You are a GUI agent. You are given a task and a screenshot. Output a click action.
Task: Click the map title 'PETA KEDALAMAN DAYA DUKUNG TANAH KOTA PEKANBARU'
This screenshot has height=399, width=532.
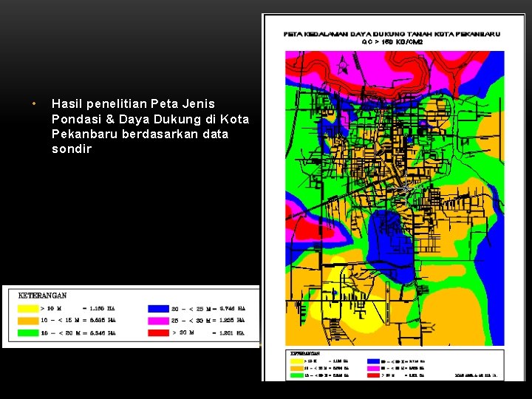point(392,34)
